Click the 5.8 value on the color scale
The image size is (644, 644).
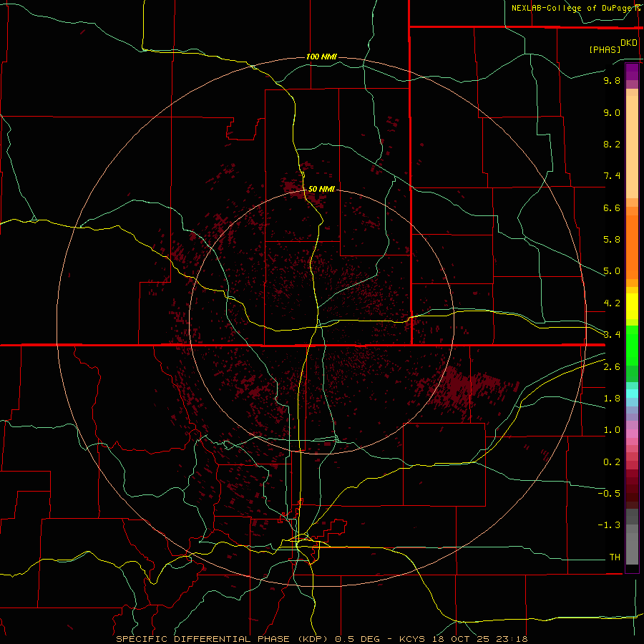coord(612,240)
